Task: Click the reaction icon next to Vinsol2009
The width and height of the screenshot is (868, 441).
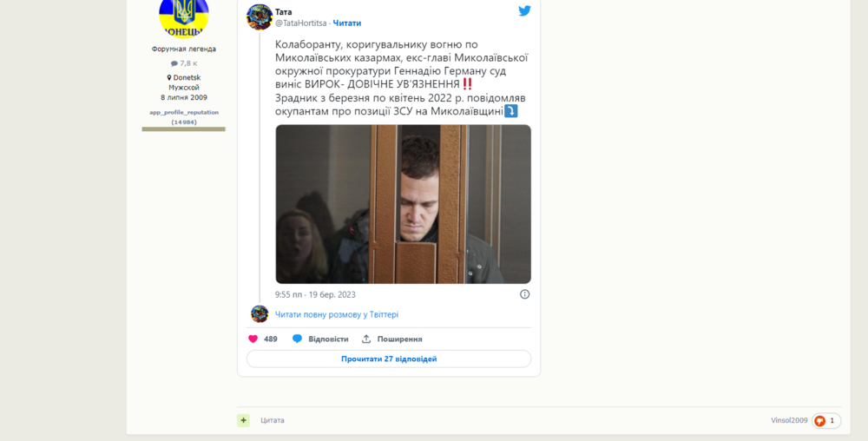Action: tap(820, 420)
